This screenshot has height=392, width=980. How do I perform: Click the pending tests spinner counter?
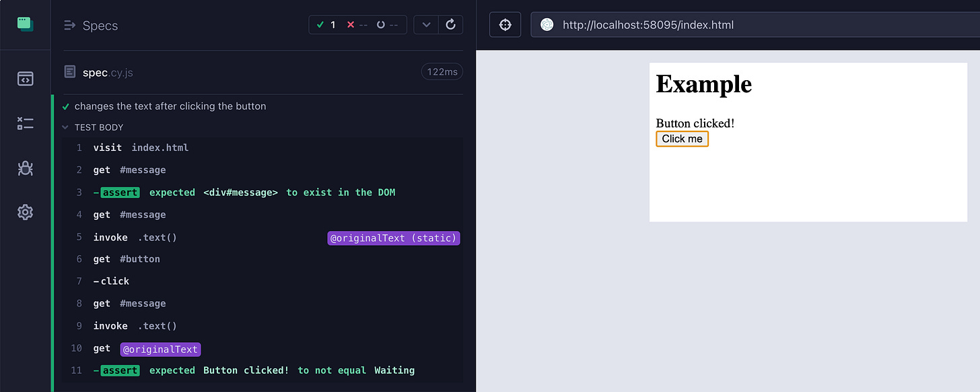[x=387, y=25]
